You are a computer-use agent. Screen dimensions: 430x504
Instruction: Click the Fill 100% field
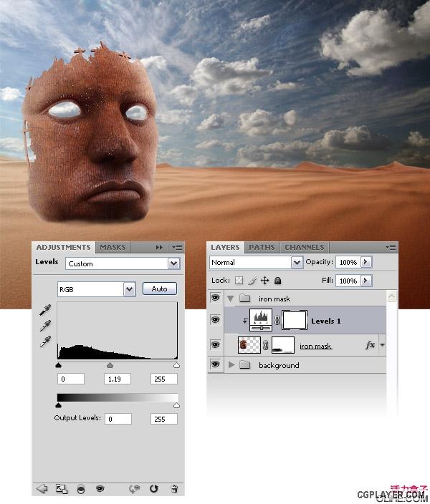[348, 281]
